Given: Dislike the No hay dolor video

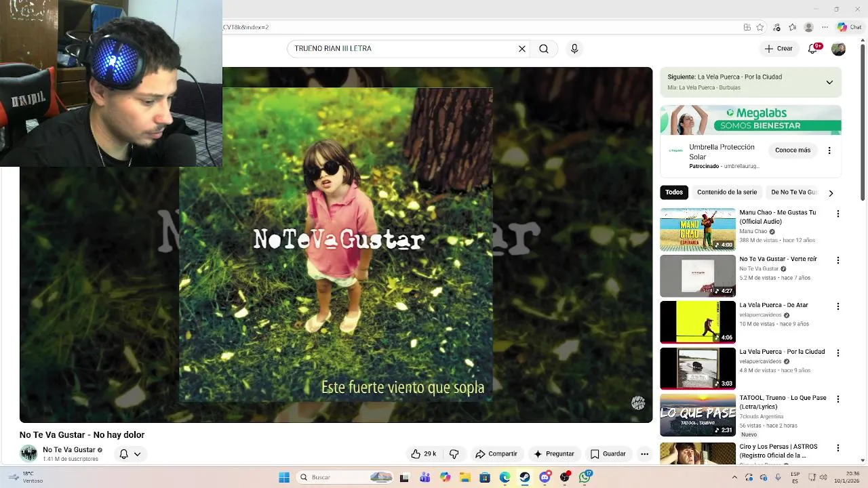Looking at the screenshot, I should [454, 454].
